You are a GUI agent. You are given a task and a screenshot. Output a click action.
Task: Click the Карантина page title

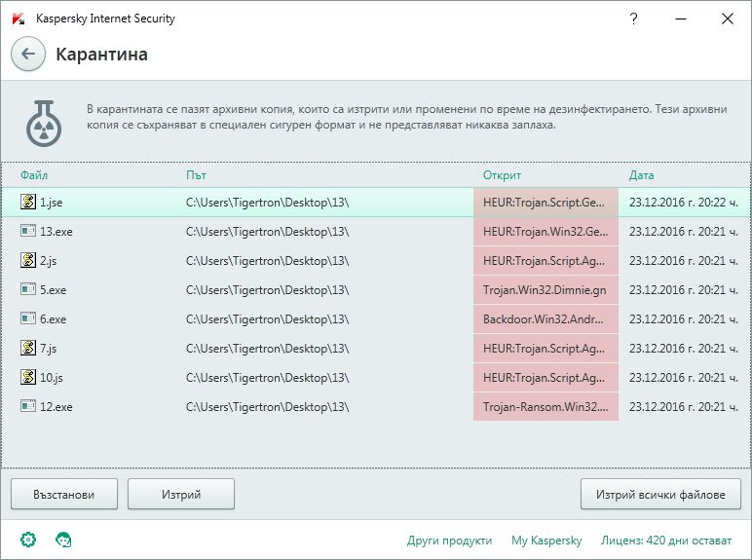pos(101,55)
